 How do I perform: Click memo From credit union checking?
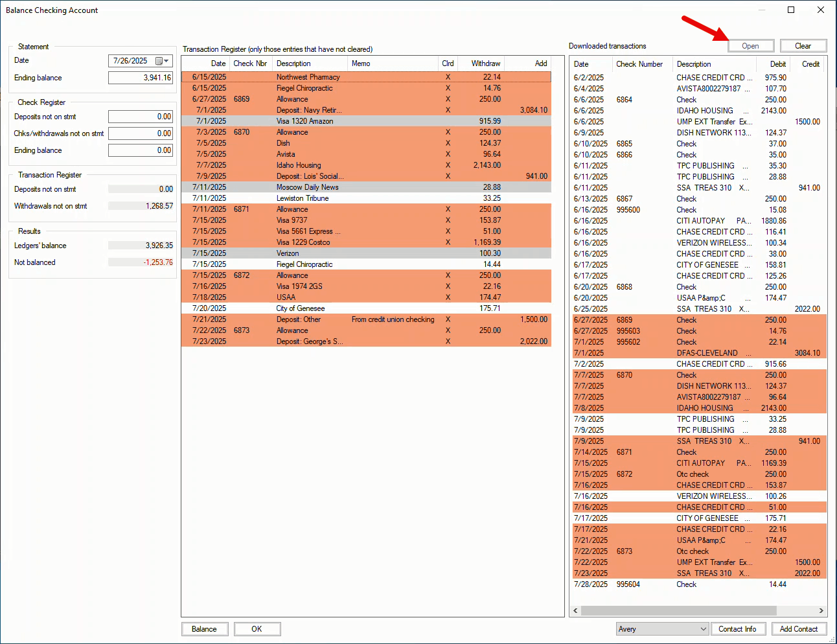pos(393,319)
